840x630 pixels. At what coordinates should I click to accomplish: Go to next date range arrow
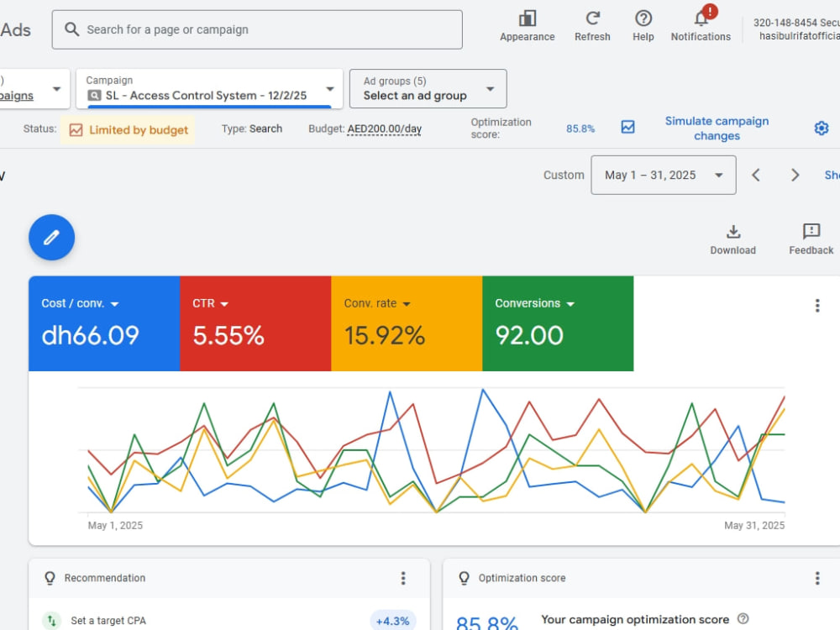[x=795, y=176]
